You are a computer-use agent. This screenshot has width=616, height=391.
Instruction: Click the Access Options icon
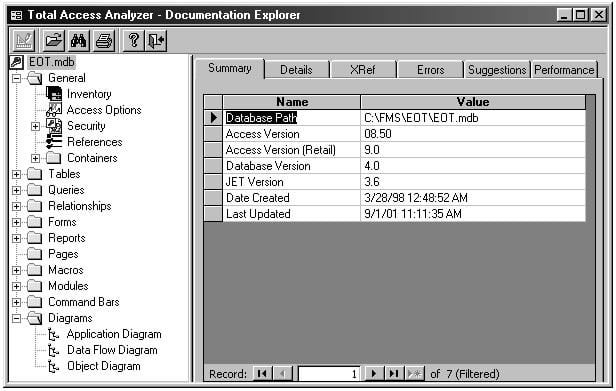click(x=54, y=110)
